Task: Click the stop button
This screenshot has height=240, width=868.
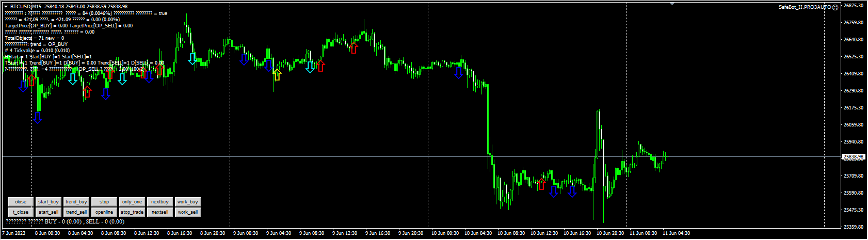Action: (x=104, y=202)
